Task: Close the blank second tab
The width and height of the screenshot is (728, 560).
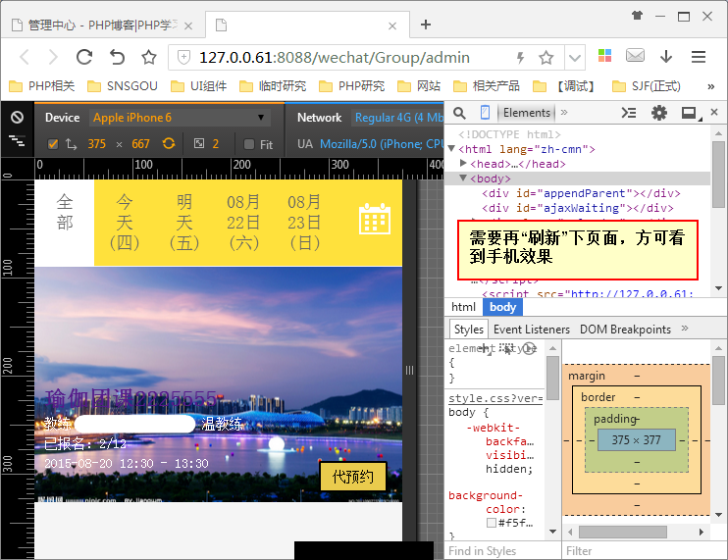Action: 392,25
